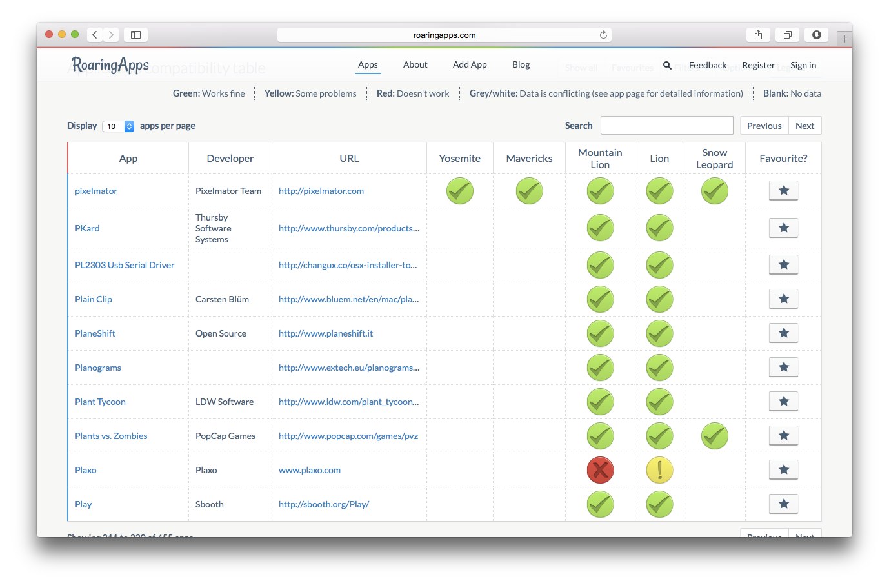Show all tabs overview in Safari
Image resolution: width=889 pixels, height=588 pixels.
(x=788, y=35)
